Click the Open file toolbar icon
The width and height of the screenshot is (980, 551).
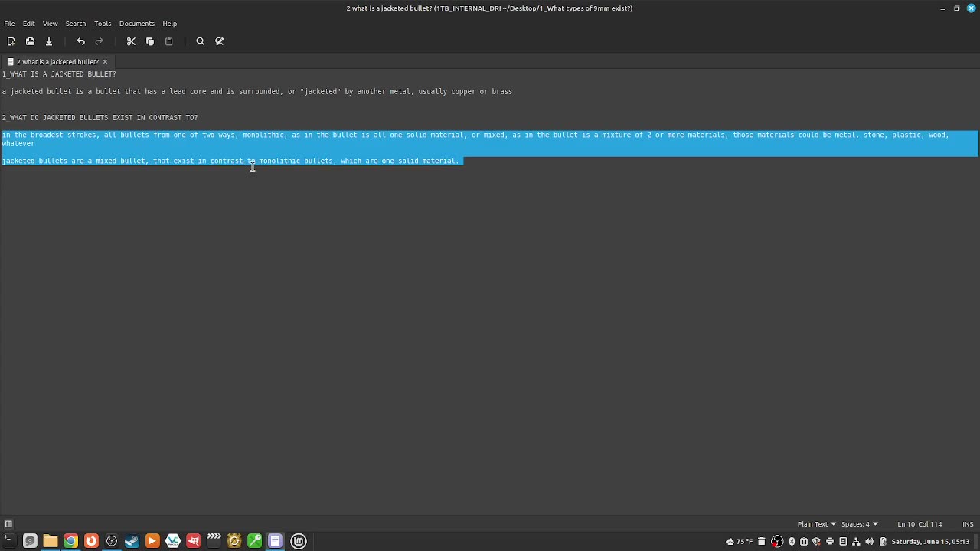30,41
